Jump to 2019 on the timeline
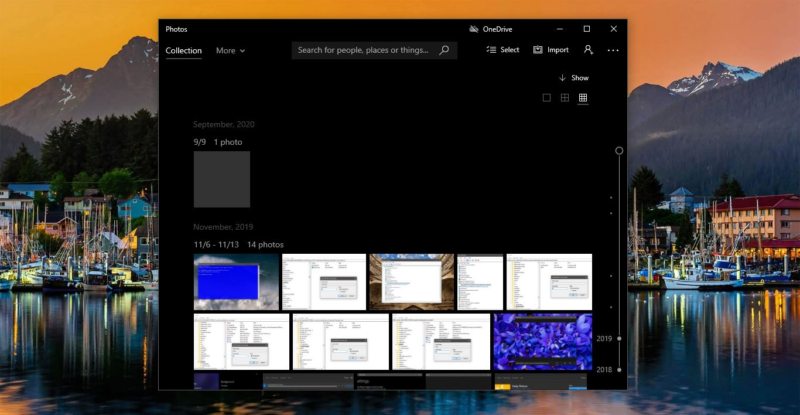Image resolution: width=800 pixels, height=415 pixels. [606, 339]
